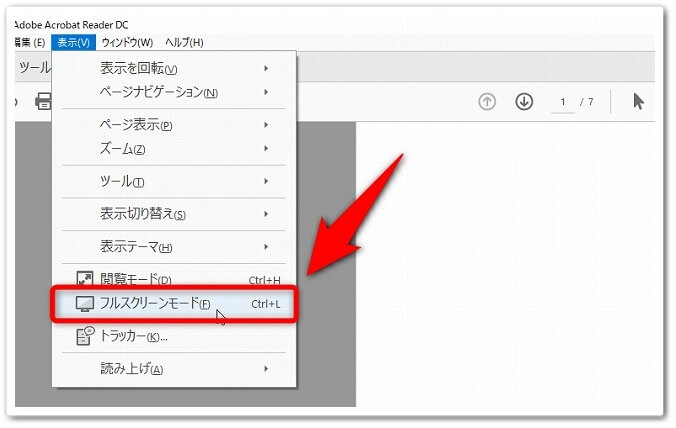
Task: Go to previous page with up arrow
Action: point(487,102)
